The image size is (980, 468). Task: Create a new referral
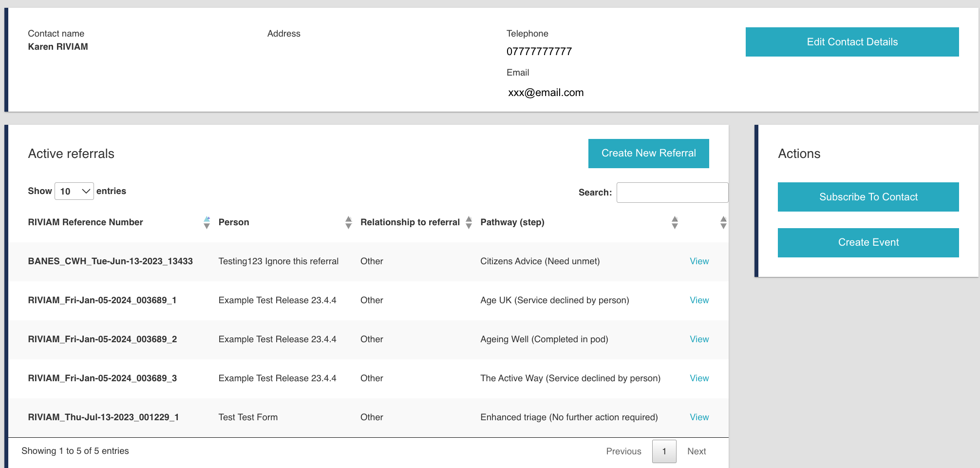tap(648, 154)
